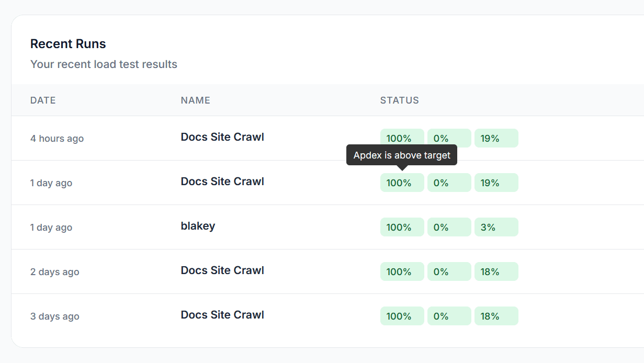Click the 100% badge under the Apdex tooltip
The width and height of the screenshot is (644, 363).
(402, 183)
